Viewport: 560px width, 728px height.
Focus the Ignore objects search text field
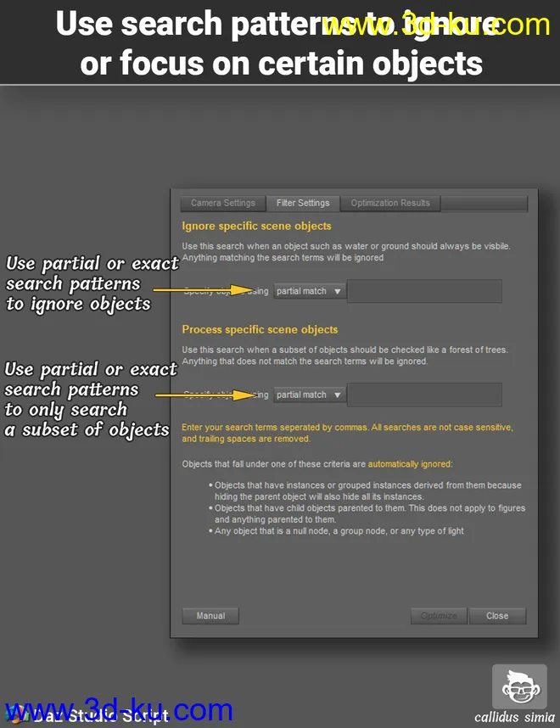(x=424, y=291)
